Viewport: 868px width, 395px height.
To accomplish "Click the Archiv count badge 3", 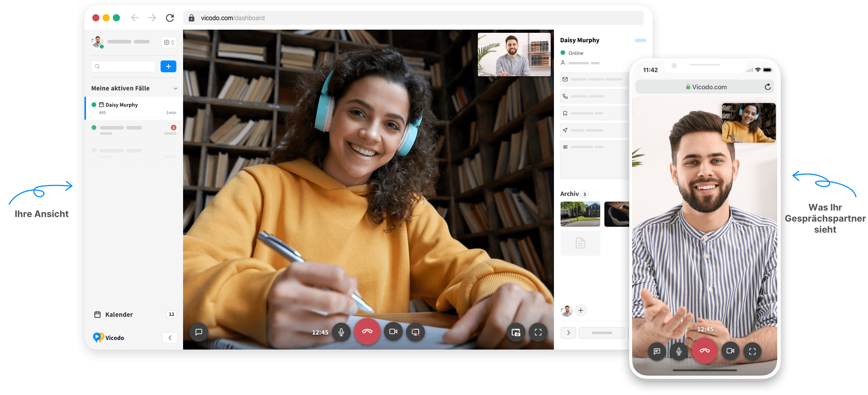I will [585, 194].
